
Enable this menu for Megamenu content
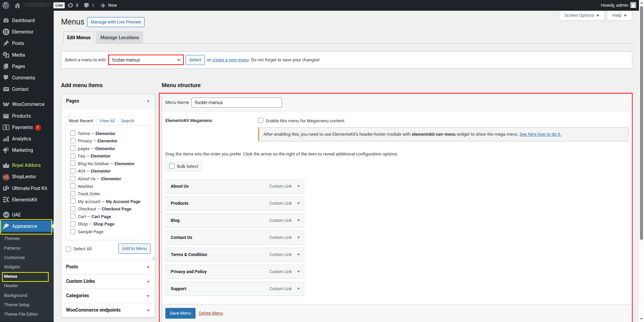261,121
